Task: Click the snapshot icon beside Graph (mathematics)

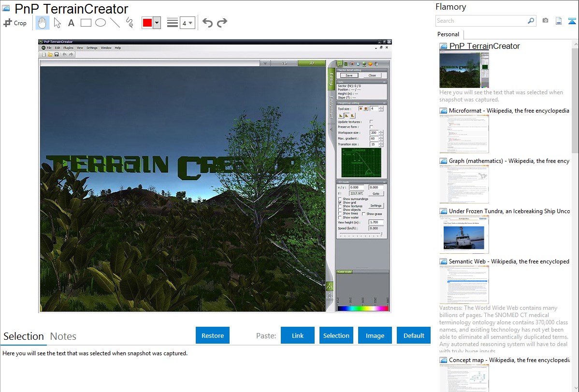Action: (x=443, y=161)
